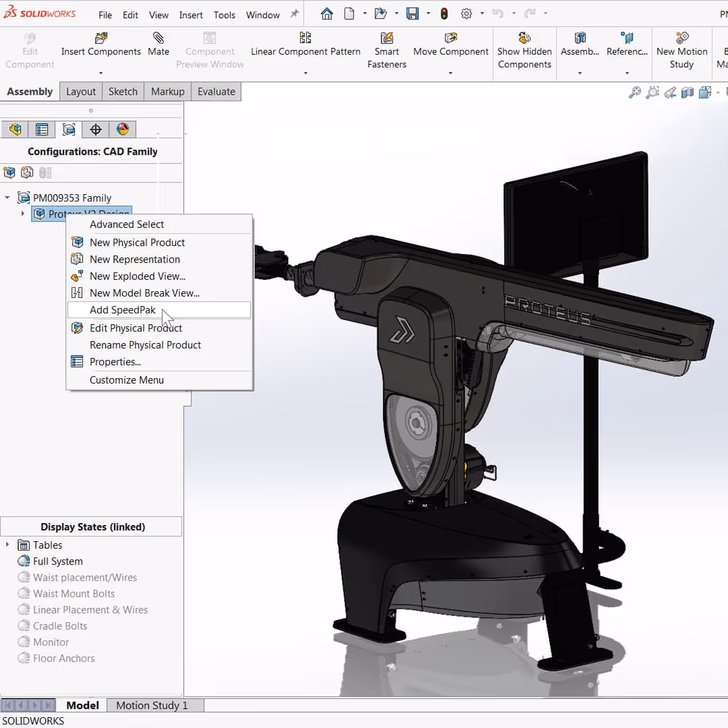This screenshot has height=728, width=728.
Task: Click second CAD Family toolbar icon
Action: tap(27, 173)
